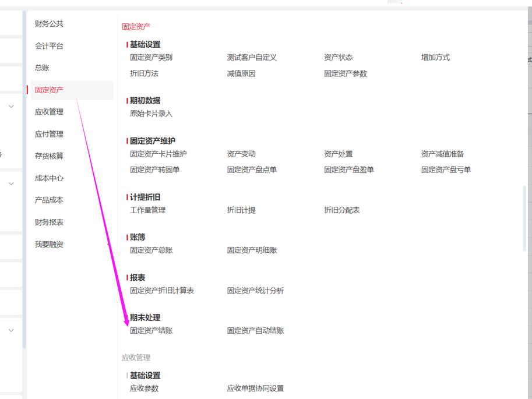This screenshot has width=532, height=399.
Task: Open 应付管理 in the side menu
Action: pyautogui.click(x=49, y=134)
